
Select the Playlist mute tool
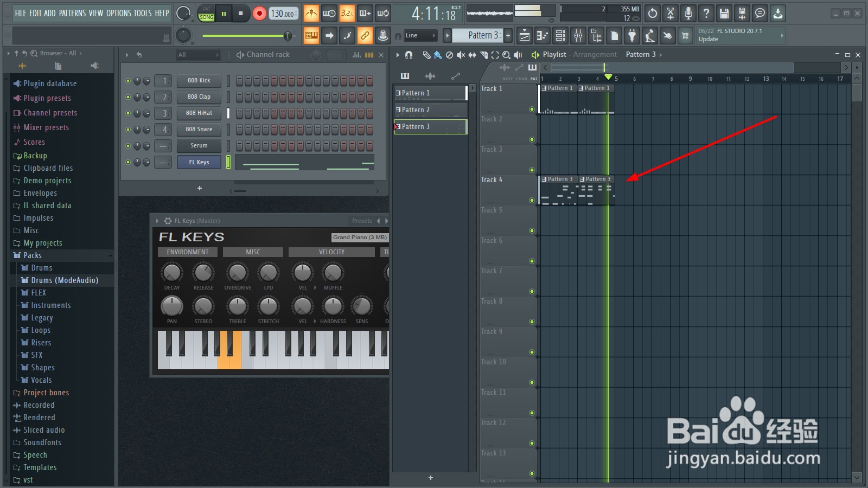point(461,55)
